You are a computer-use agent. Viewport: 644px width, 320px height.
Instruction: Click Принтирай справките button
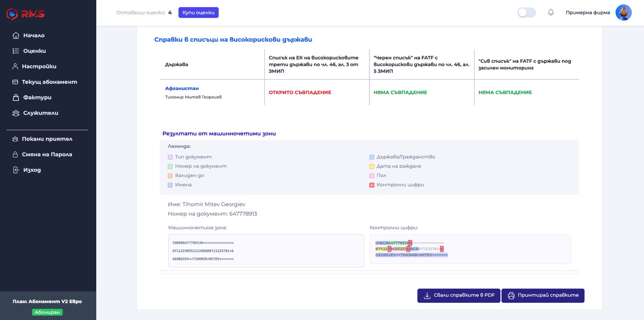[543, 295]
